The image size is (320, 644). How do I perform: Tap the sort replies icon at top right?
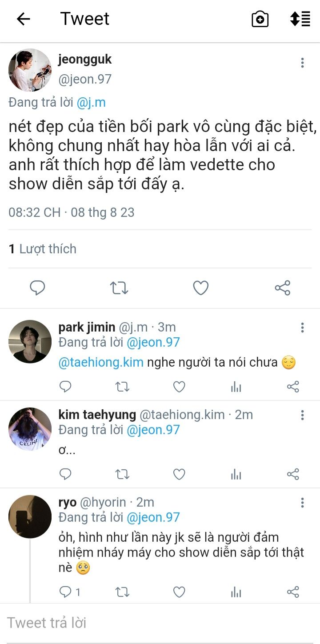(x=300, y=19)
